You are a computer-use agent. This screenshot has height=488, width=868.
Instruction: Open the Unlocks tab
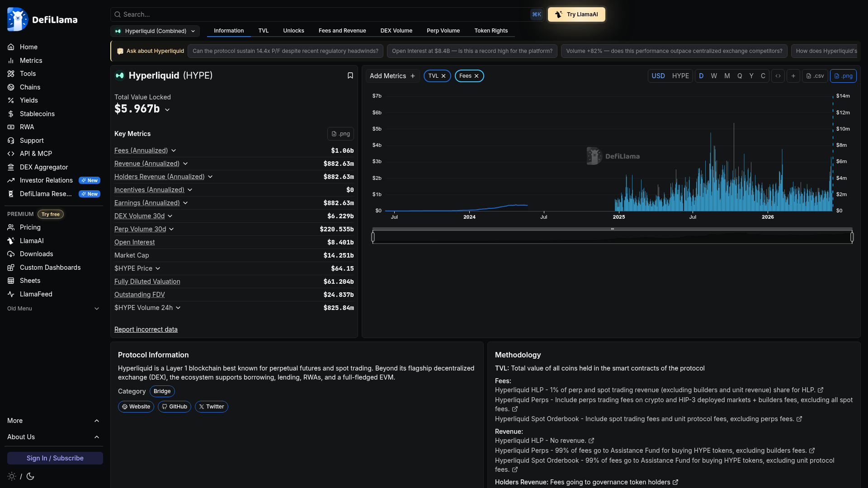(294, 31)
